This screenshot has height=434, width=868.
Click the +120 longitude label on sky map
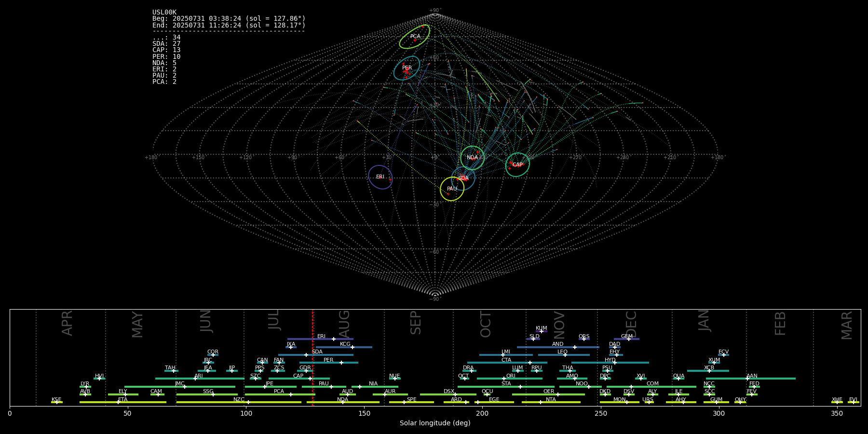point(245,157)
